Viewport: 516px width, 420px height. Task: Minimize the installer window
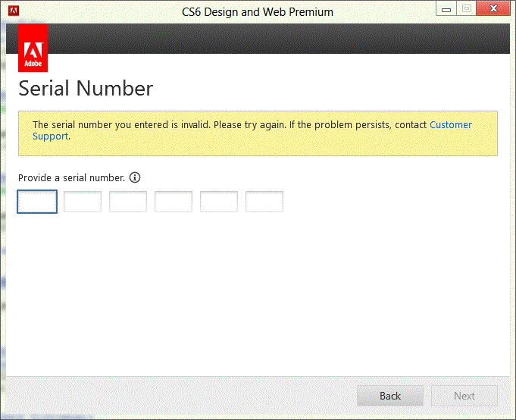tap(446, 11)
